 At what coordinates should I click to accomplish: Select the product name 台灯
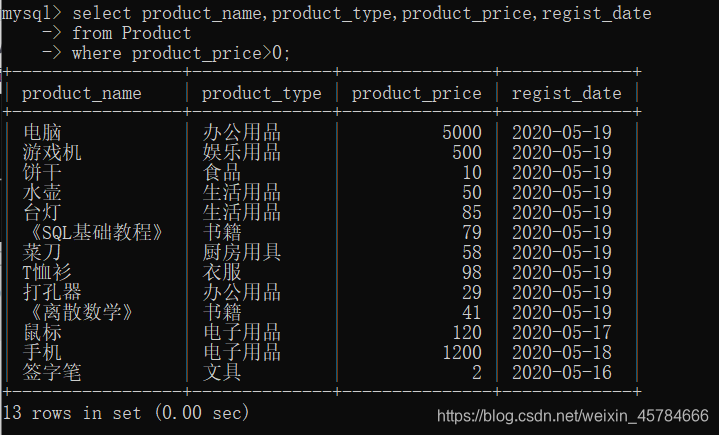(x=42, y=213)
